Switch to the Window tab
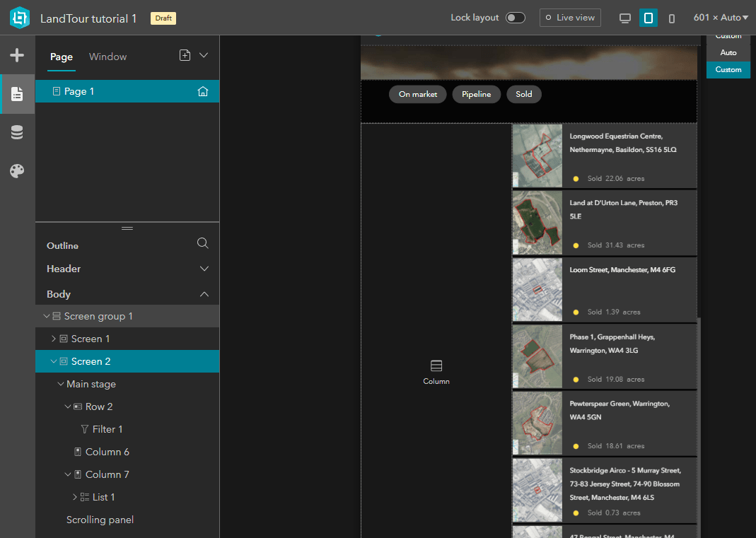 108,57
